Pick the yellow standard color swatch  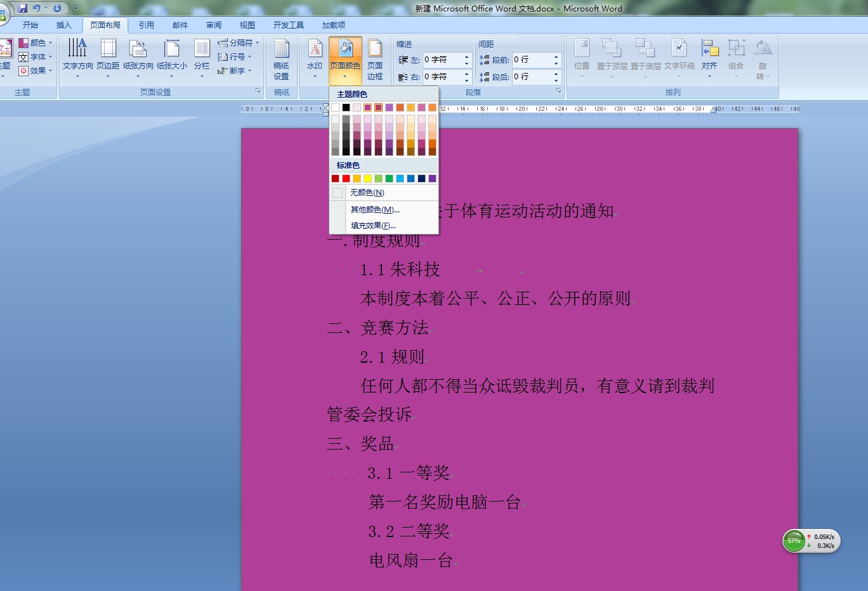coord(367,179)
